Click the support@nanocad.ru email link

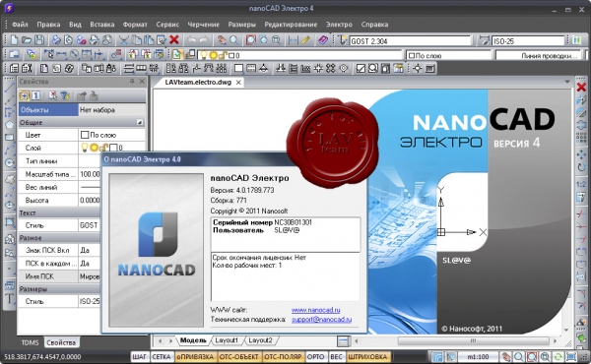click(321, 319)
